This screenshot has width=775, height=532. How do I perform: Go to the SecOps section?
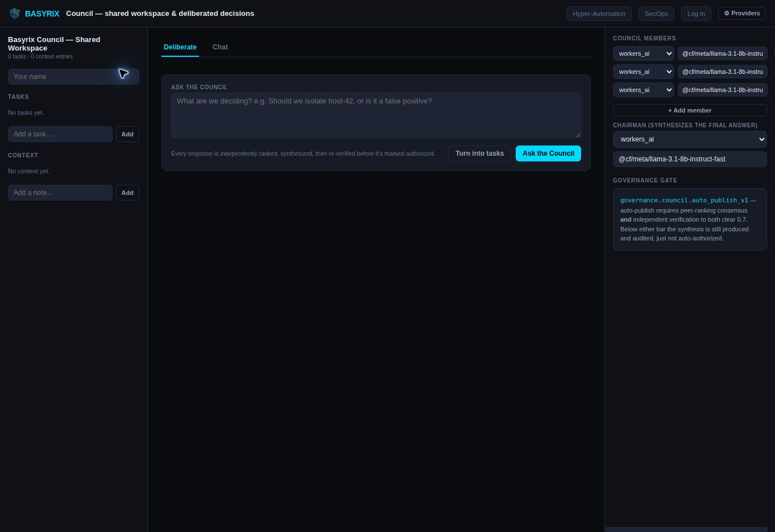656,14
